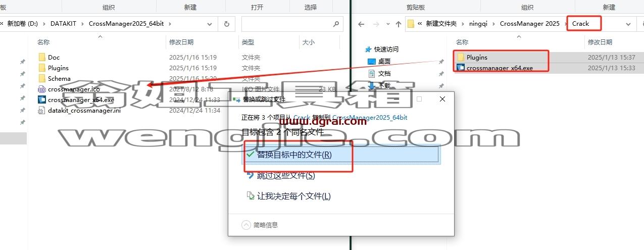Sort by 大小 column in left window
This screenshot has height=250, width=644.
click(309, 42)
